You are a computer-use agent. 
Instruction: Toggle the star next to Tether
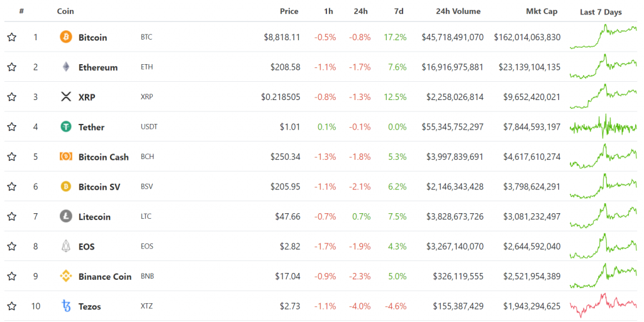tap(11, 127)
